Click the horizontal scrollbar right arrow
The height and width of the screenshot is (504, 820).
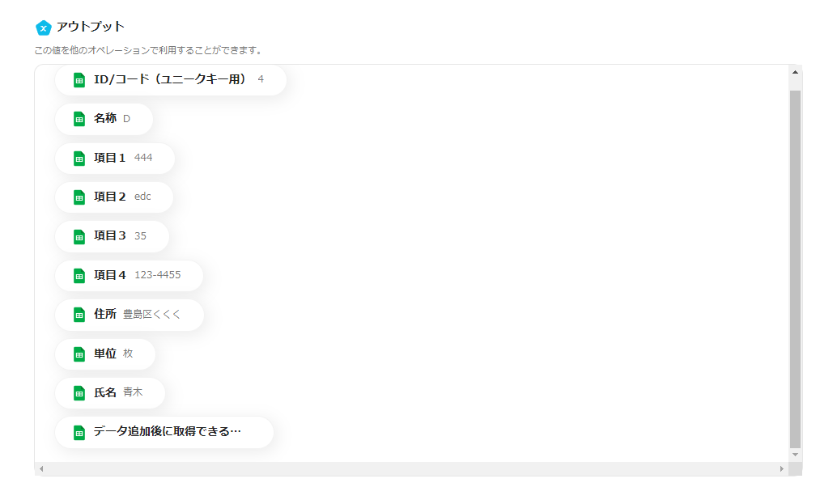pyautogui.click(x=782, y=468)
